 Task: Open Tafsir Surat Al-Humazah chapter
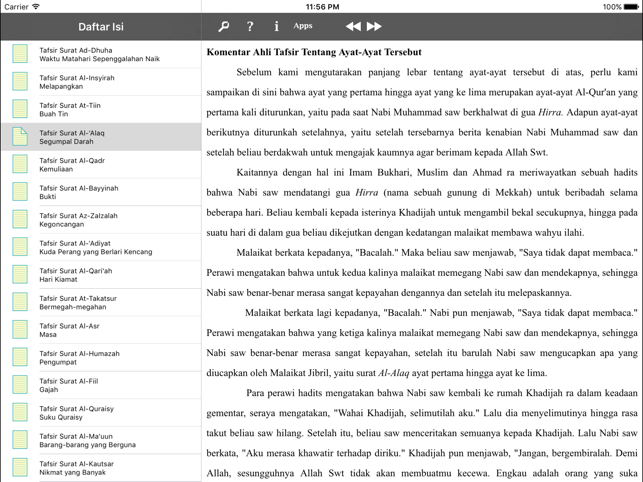coord(100,357)
